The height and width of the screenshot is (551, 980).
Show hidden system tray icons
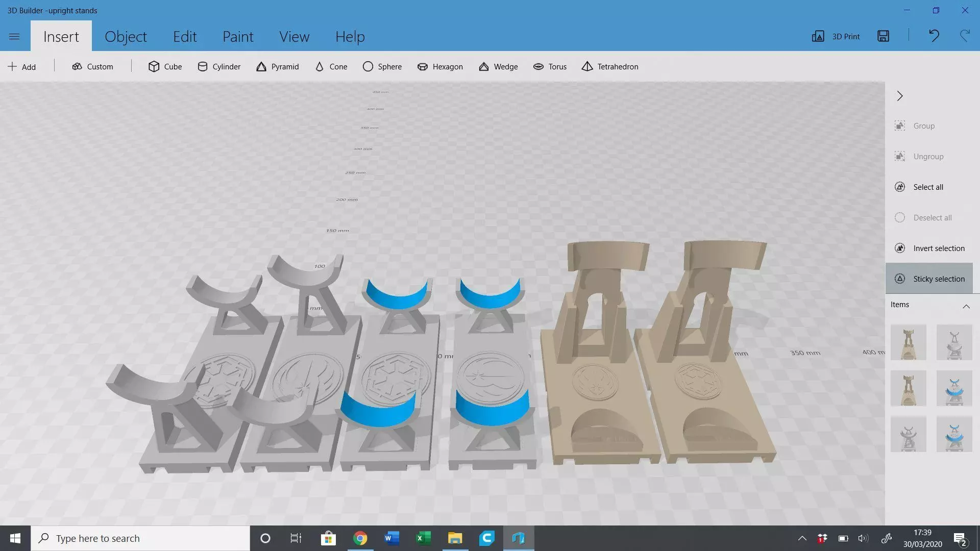click(x=802, y=538)
